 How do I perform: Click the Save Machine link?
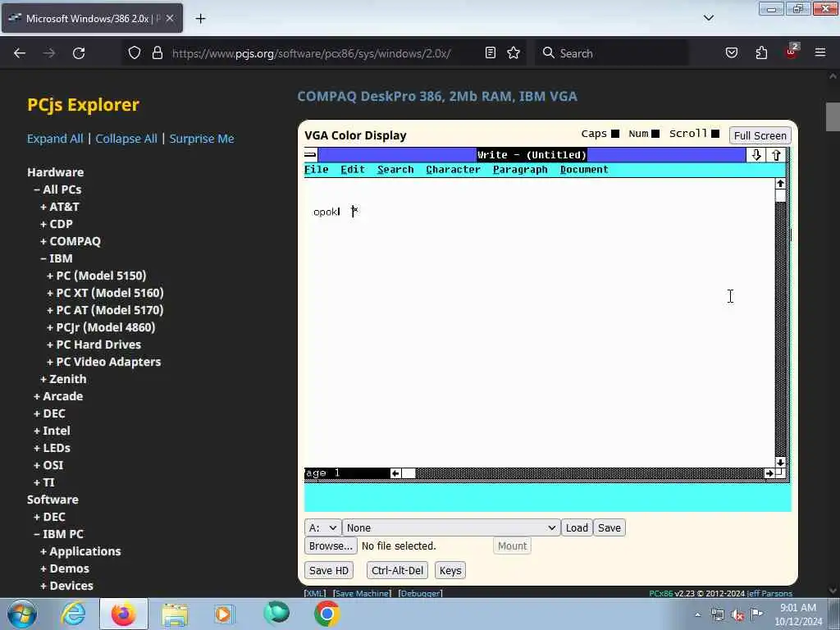coord(362,593)
